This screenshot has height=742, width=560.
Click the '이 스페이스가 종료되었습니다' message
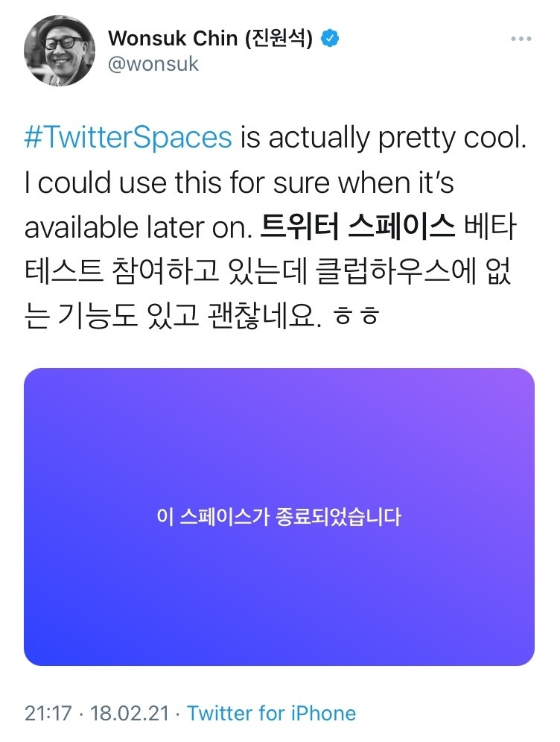(x=279, y=516)
